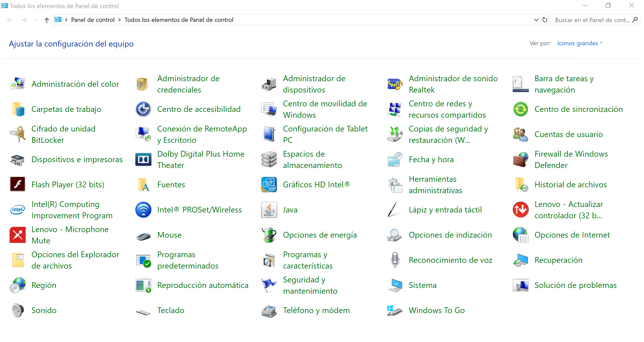The image size is (644, 342).
Task: Open the Administrador de sonido Realtek icon
Action: coord(395,84)
